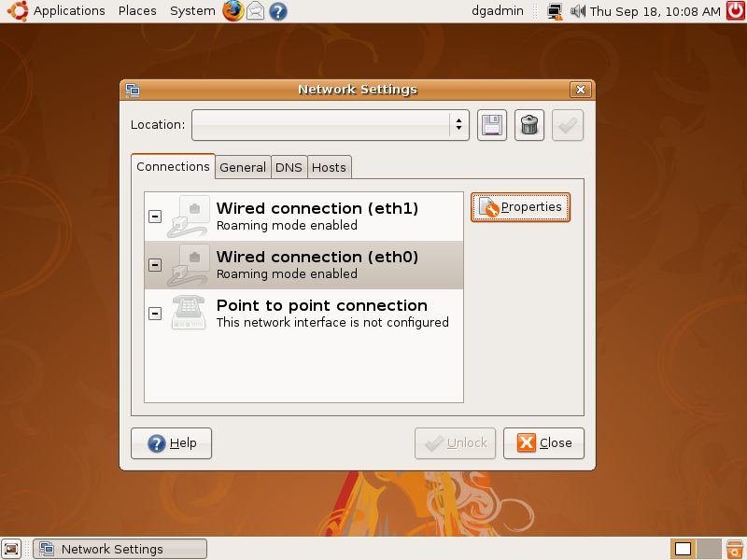Switch to the Hosts tab
Image resolution: width=747 pixels, height=560 pixels.
[x=330, y=168]
